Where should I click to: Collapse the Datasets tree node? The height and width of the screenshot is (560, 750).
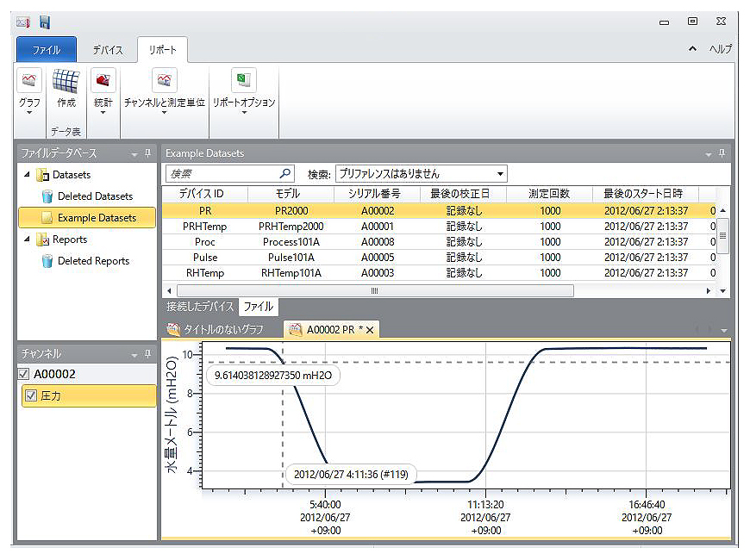point(27,175)
